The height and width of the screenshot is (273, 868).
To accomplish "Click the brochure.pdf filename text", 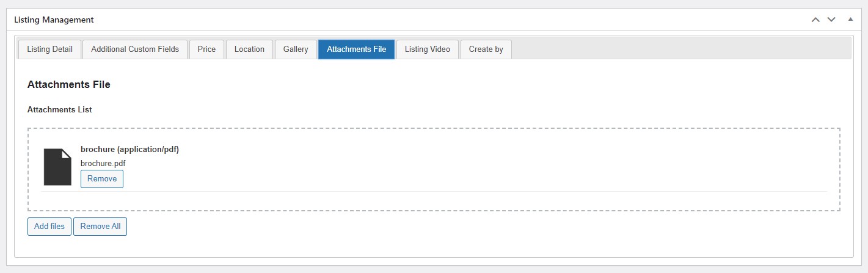I will (103, 163).
